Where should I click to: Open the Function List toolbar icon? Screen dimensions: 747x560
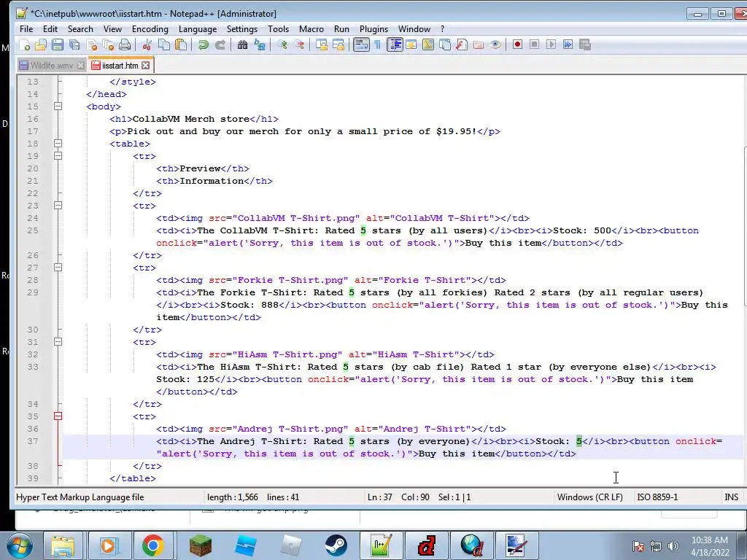click(462, 44)
